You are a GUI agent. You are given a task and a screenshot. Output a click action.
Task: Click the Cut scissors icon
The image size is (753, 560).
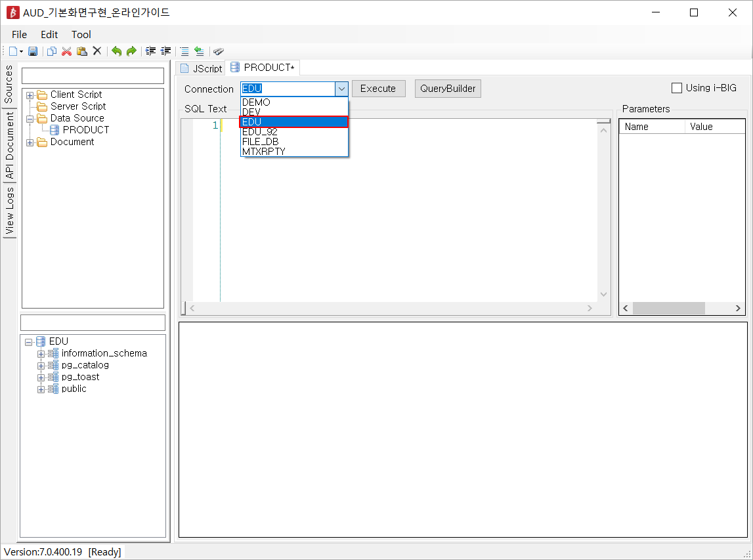pyautogui.click(x=67, y=51)
